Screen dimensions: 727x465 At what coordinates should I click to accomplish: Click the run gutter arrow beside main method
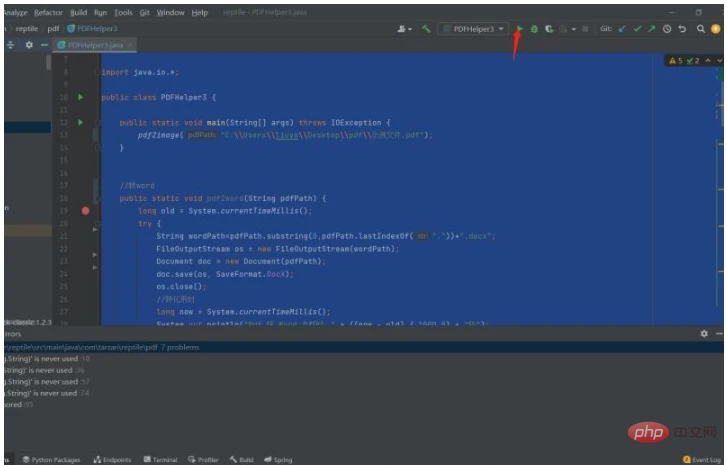click(81, 122)
